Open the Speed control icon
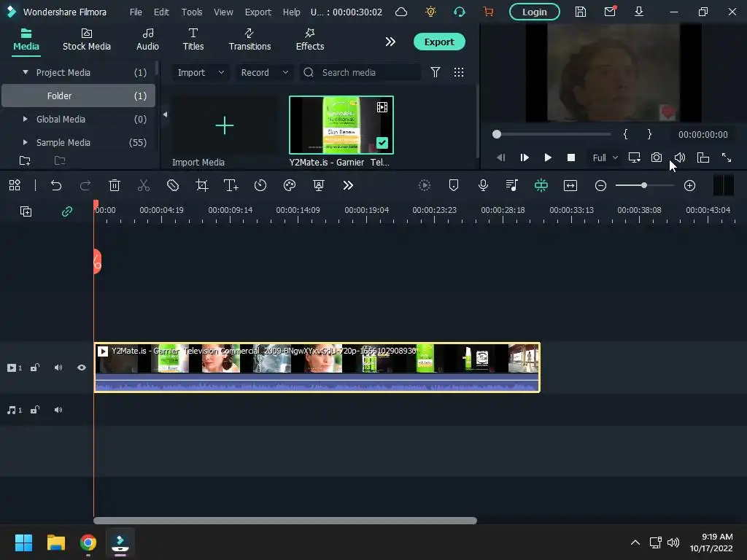 tap(260, 185)
